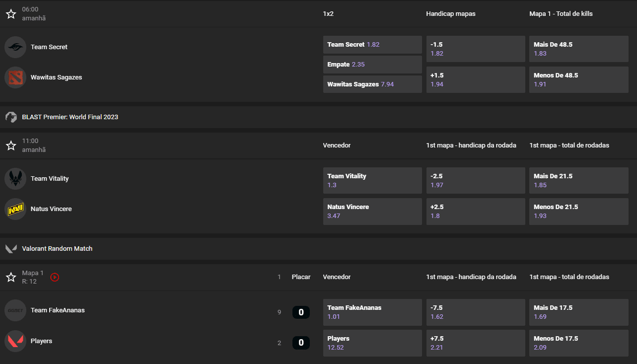Pick Natus Vincere to win at 3.47
The image size is (637, 364).
(372, 211)
